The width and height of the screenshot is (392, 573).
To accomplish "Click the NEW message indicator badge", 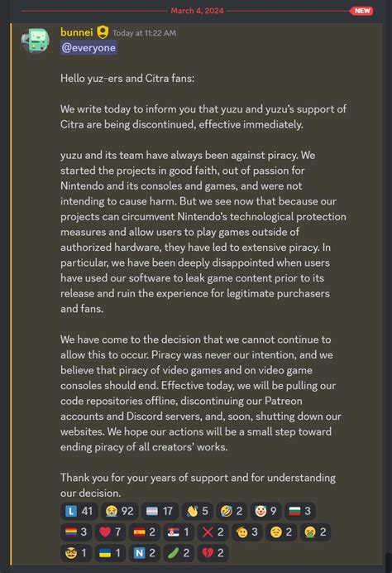I will pyautogui.click(x=362, y=11).
